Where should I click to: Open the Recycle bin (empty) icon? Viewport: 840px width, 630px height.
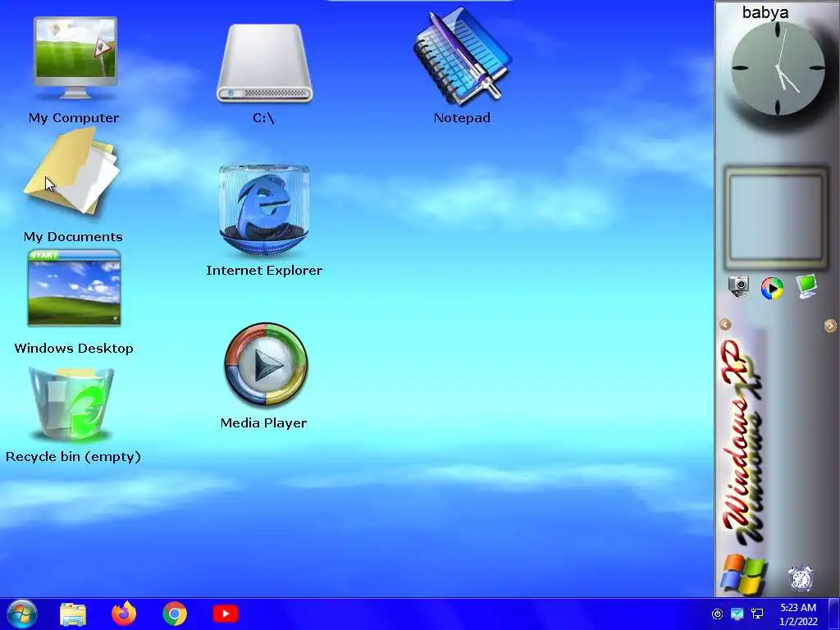(72, 404)
